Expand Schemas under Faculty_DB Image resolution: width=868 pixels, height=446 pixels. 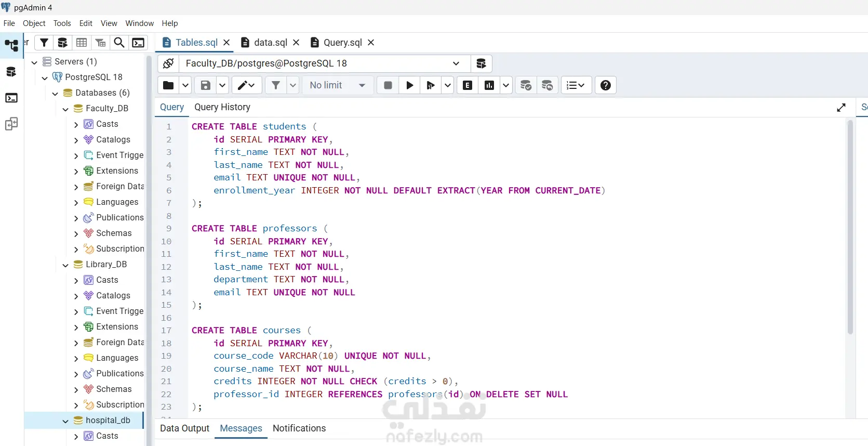point(76,233)
